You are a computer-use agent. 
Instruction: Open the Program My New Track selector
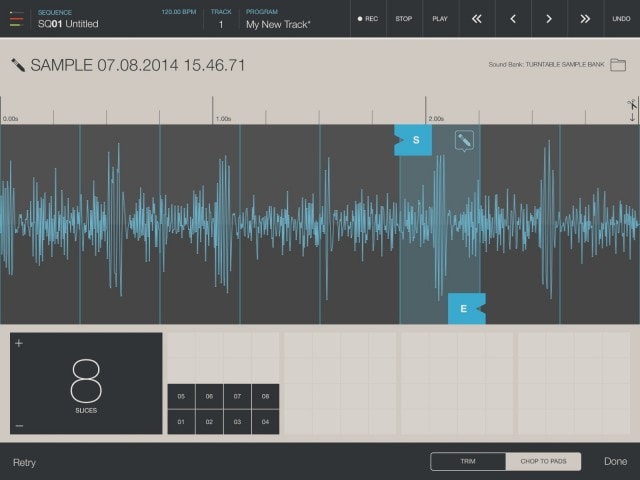[x=278, y=19]
